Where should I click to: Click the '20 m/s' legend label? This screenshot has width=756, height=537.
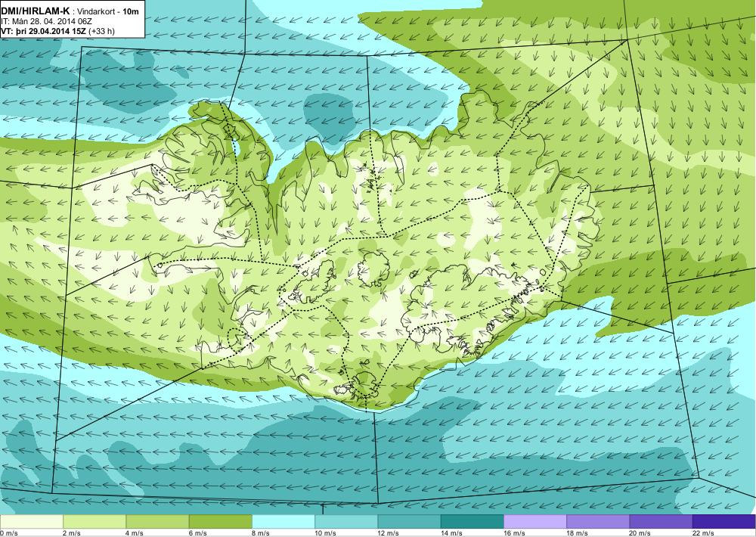640,532
